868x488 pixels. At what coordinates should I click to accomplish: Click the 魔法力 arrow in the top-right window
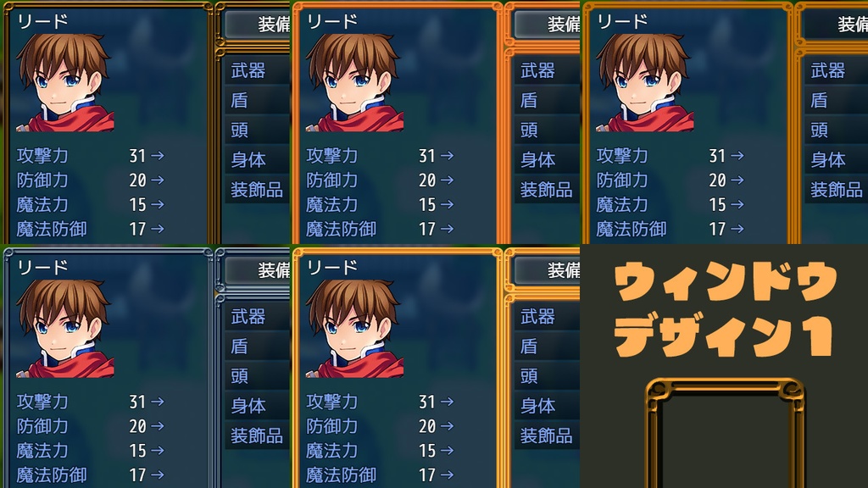[x=737, y=205]
